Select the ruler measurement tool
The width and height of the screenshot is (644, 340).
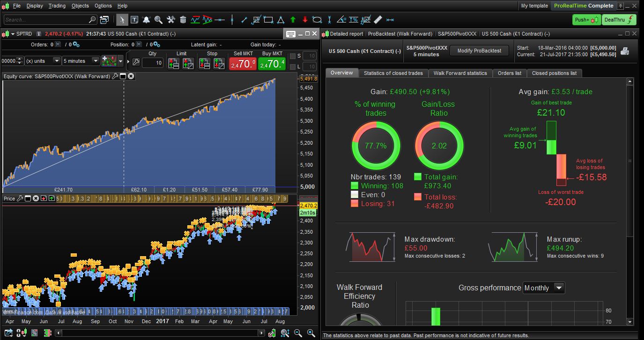tap(378, 20)
